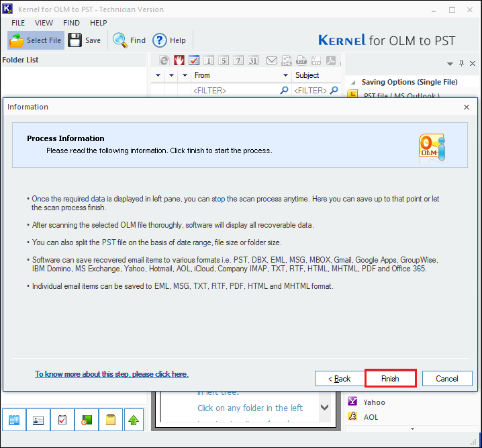
Task: Click the green up arrow icon
Action: (134, 420)
